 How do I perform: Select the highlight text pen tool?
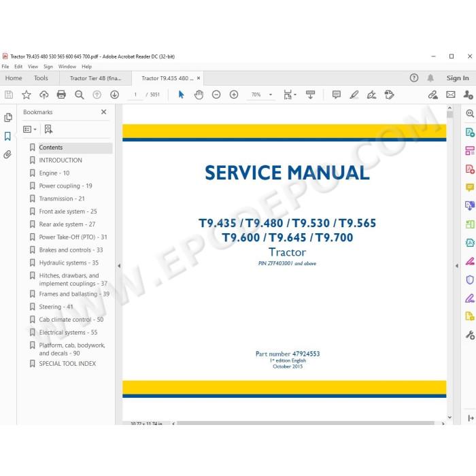(x=354, y=95)
